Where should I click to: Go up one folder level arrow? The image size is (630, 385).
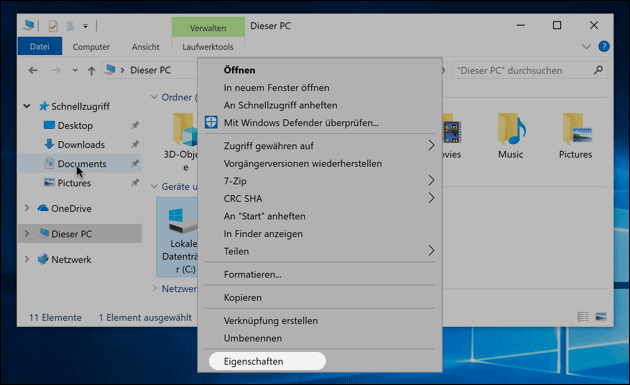pyautogui.click(x=91, y=71)
